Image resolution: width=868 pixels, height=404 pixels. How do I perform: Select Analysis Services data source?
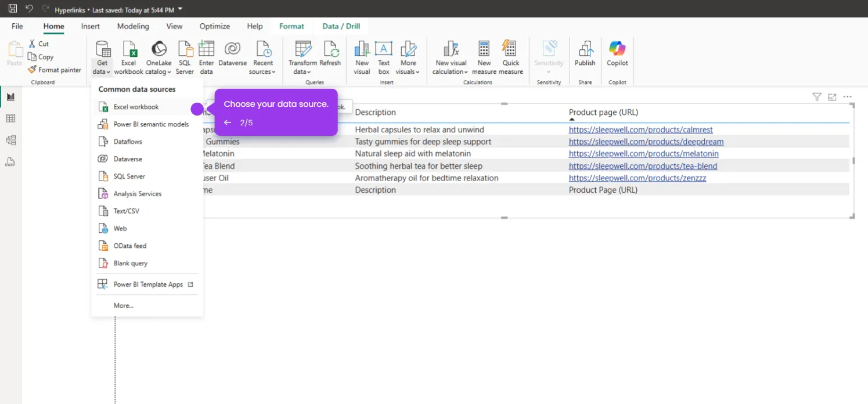pos(147,194)
